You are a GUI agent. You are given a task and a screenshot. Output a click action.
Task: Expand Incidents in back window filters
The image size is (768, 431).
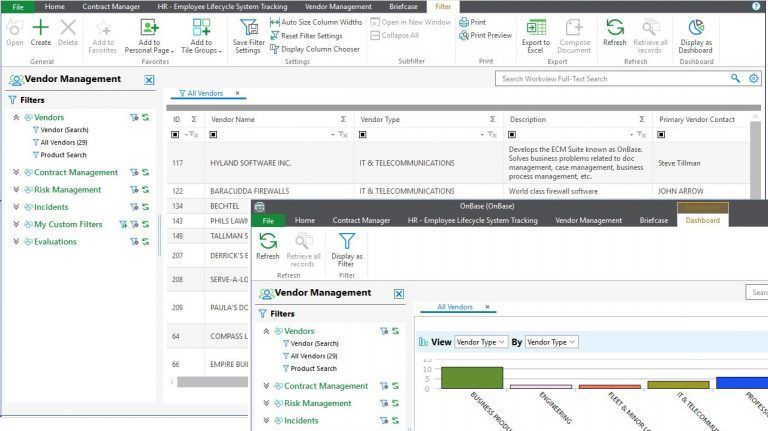(x=16, y=207)
